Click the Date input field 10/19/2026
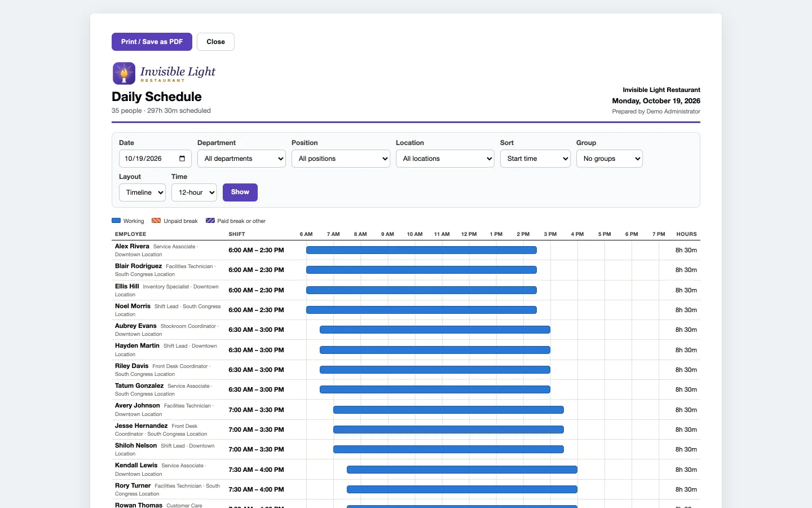Screen dimensions: 812x508 click(155, 159)
